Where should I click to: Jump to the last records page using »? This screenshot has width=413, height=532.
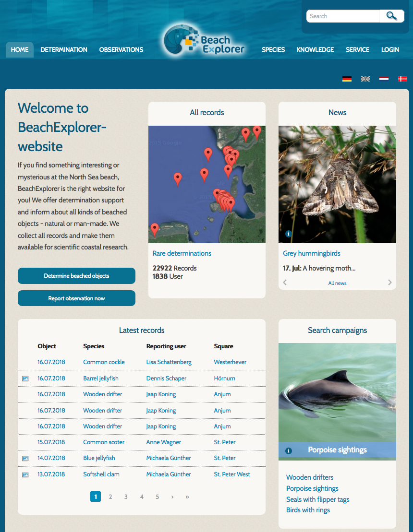point(187,497)
